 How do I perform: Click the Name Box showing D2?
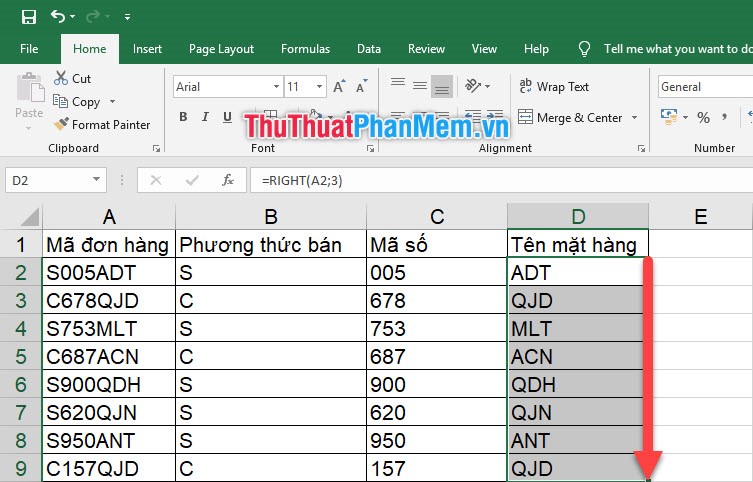[x=47, y=181]
